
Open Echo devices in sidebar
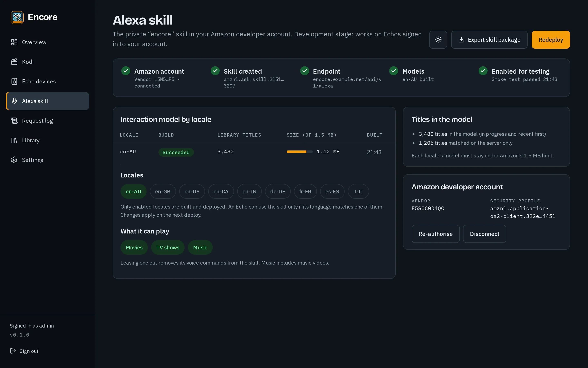click(47, 82)
